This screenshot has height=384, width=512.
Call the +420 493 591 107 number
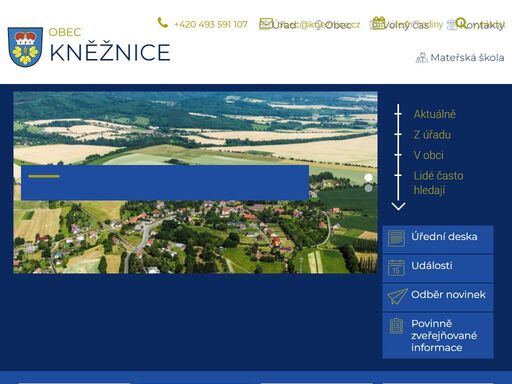[211, 24]
